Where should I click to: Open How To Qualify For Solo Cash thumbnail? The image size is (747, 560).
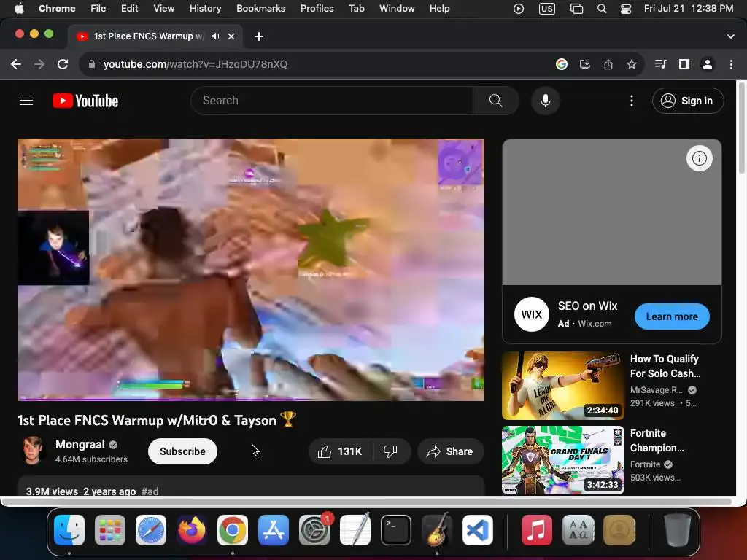(562, 386)
